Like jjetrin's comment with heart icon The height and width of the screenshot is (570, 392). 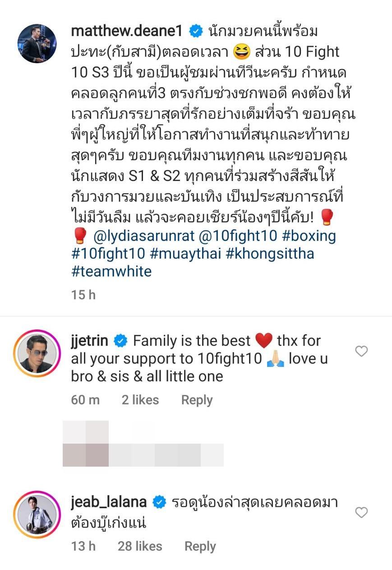pos(362,351)
